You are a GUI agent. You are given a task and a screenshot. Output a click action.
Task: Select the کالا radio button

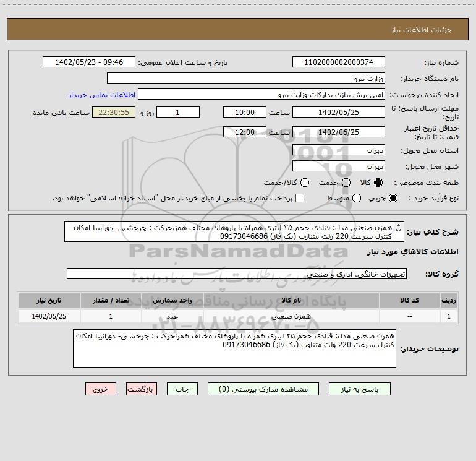click(378, 183)
